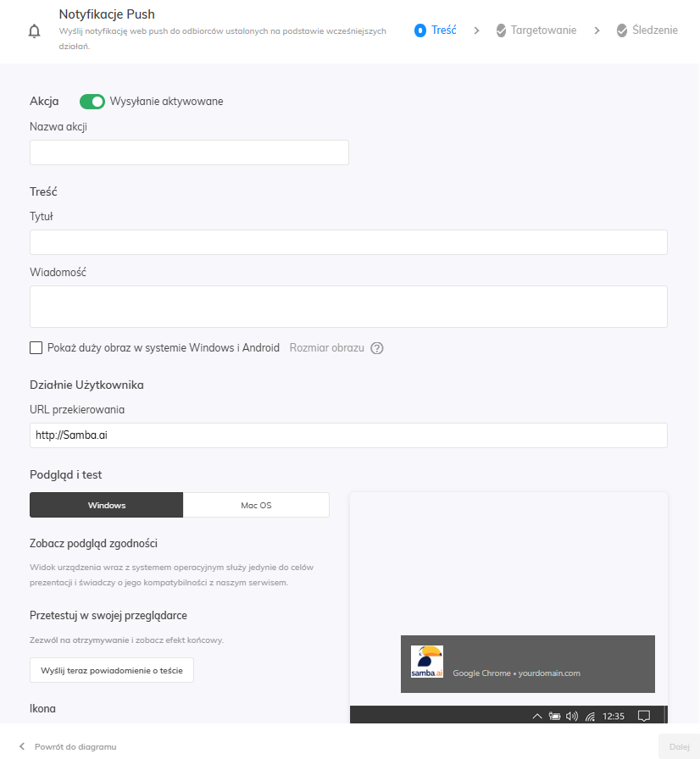This screenshot has height=759, width=700.
Task: Click the Tytuł text field
Action: pyautogui.click(x=348, y=242)
